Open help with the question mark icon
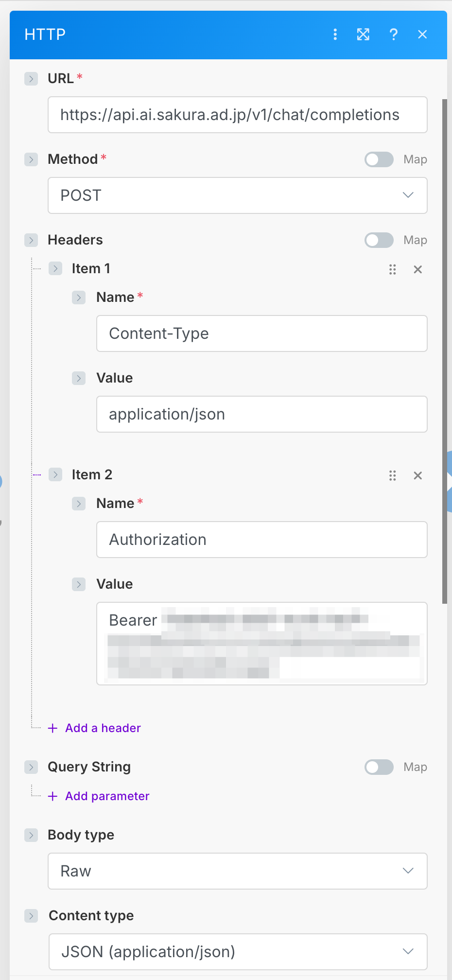Image resolution: width=452 pixels, height=980 pixels. (x=394, y=34)
